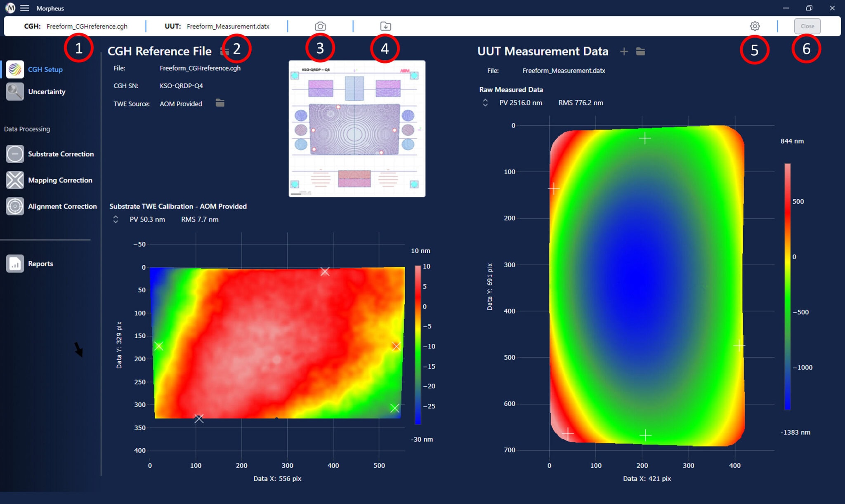The width and height of the screenshot is (845, 504).
Task: Click the Reports chart icon
Action: point(15,264)
